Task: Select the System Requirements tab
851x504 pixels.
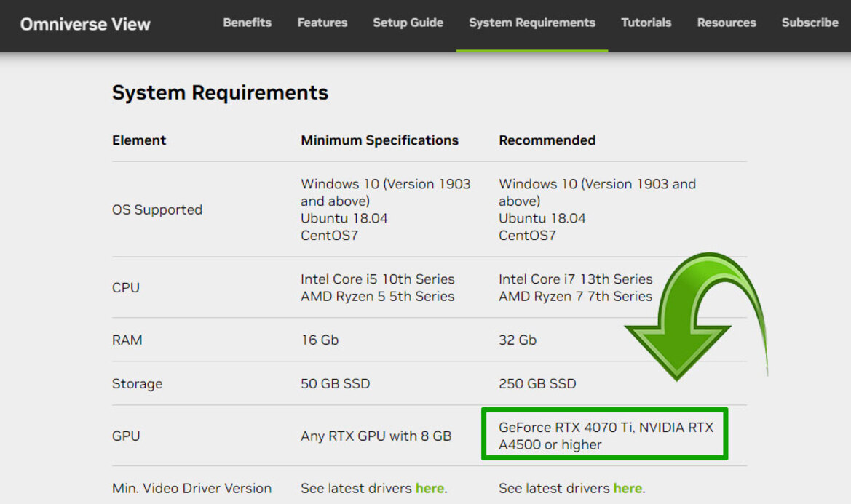Action: [532, 23]
